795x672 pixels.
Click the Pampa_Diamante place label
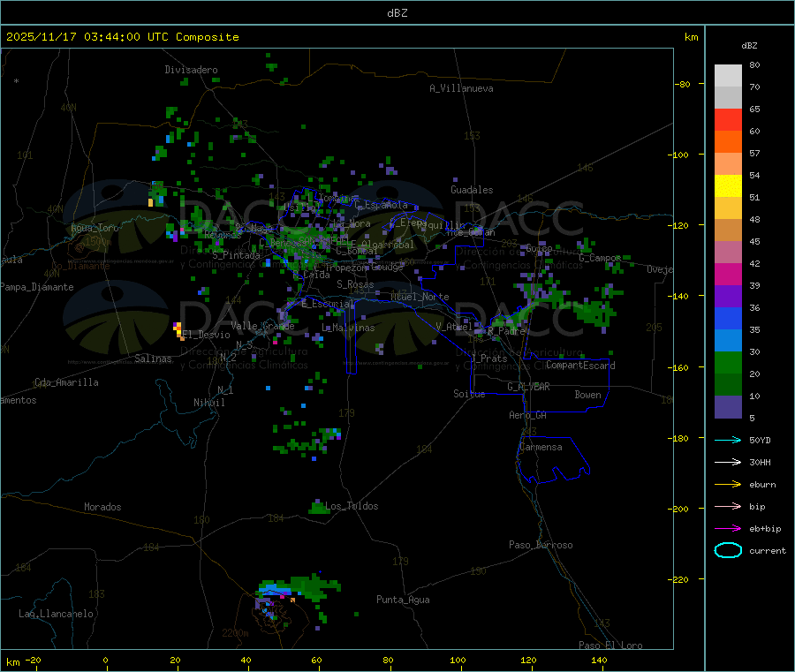pyautogui.click(x=36, y=287)
